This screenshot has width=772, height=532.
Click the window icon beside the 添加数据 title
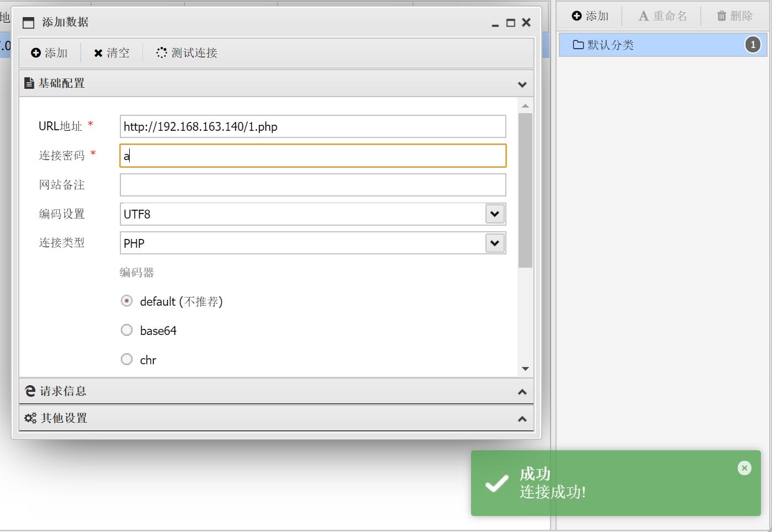click(x=28, y=23)
